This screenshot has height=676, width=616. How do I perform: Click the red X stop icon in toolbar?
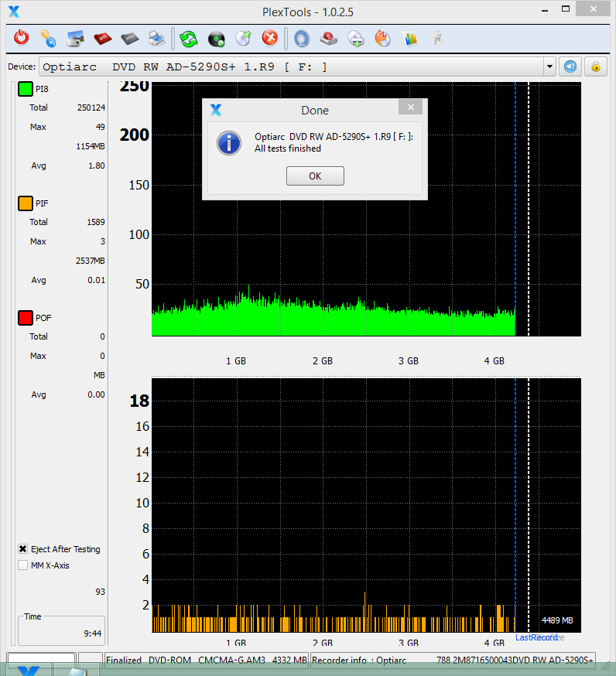coord(270,38)
